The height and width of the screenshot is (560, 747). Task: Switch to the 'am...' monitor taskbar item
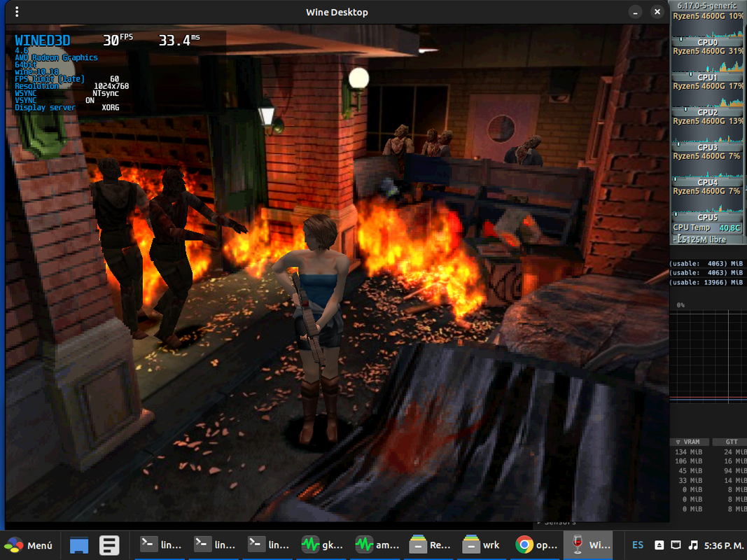[x=377, y=545]
